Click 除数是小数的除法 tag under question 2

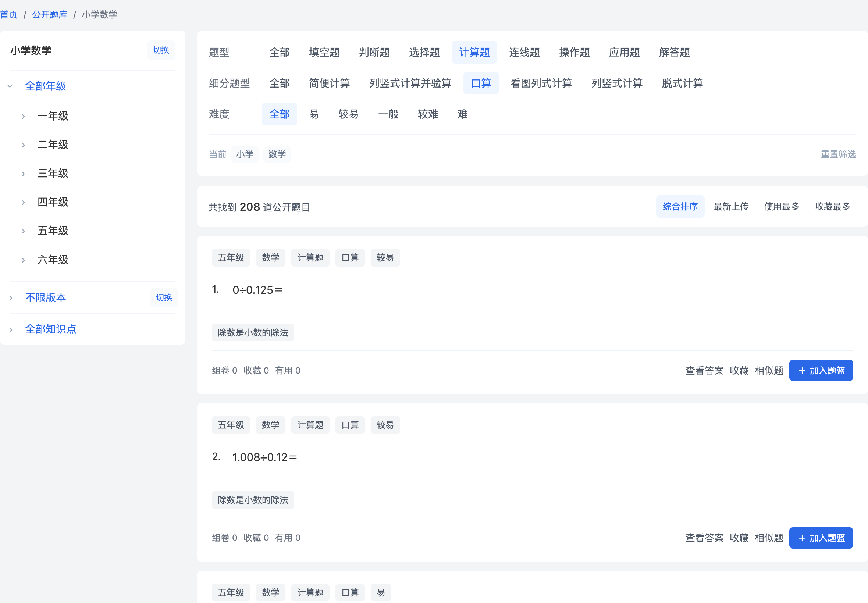(x=253, y=500)
